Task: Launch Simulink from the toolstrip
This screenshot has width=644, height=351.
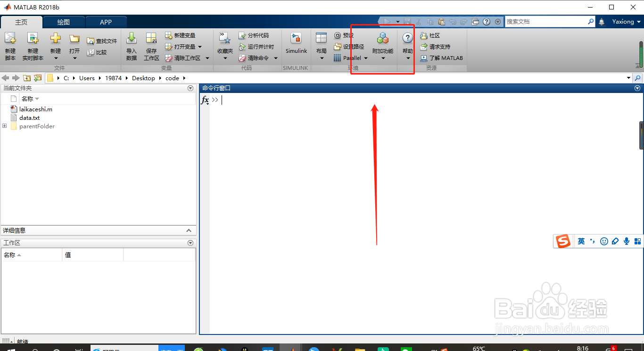Action: (296, 43)
